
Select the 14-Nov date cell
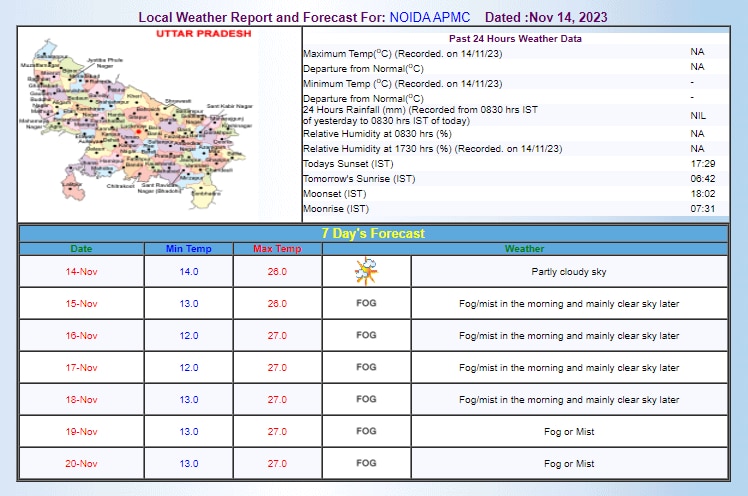point(81,271)
